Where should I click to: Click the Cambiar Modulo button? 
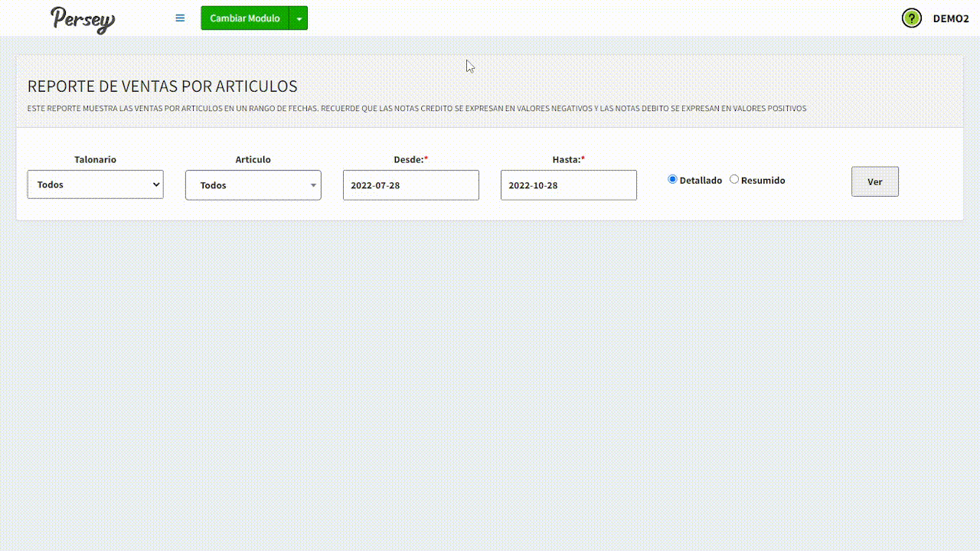coord(244,18)
